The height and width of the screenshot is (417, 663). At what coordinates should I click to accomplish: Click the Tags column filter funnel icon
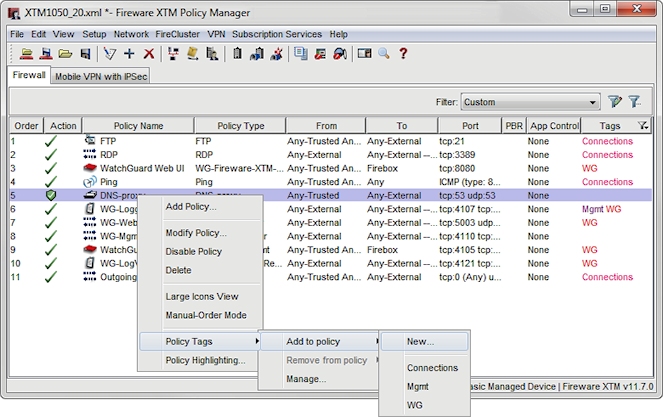coord(643,126)
